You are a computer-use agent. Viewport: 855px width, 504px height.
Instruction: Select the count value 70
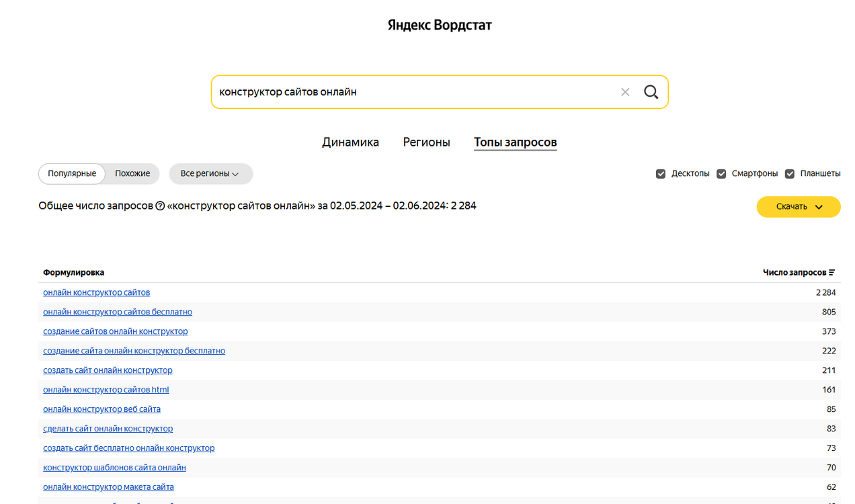831,468
